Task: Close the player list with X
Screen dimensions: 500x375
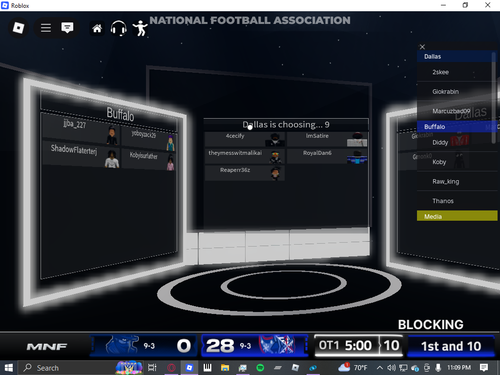Action: pyautogui.click(x=422, y=47)
